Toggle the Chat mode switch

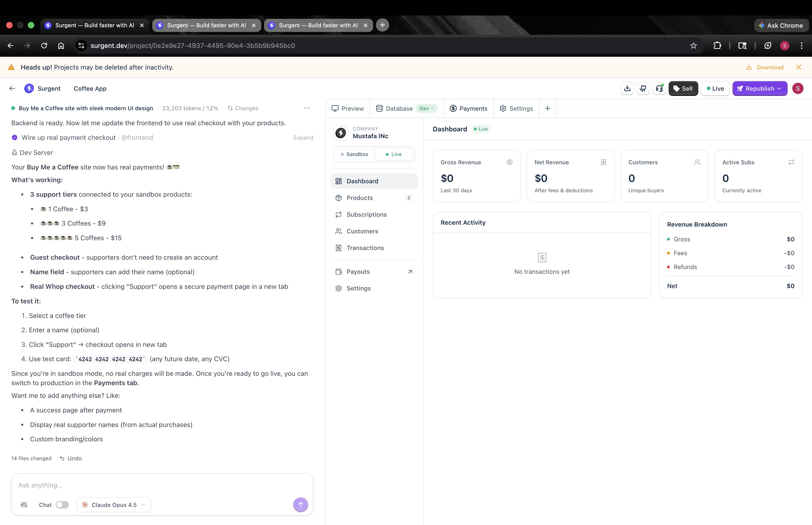click(62, 505)
